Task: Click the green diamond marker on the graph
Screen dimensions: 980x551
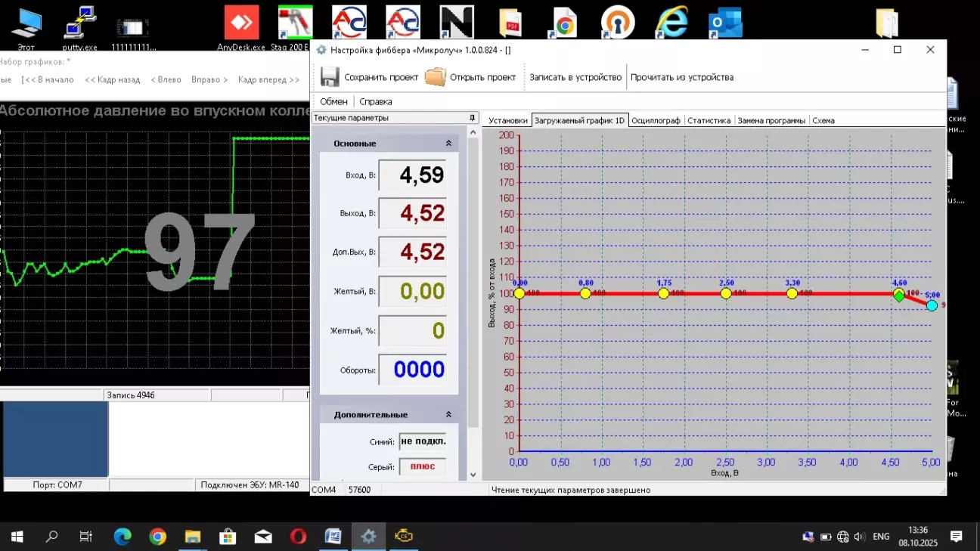Action: [899, 297]
